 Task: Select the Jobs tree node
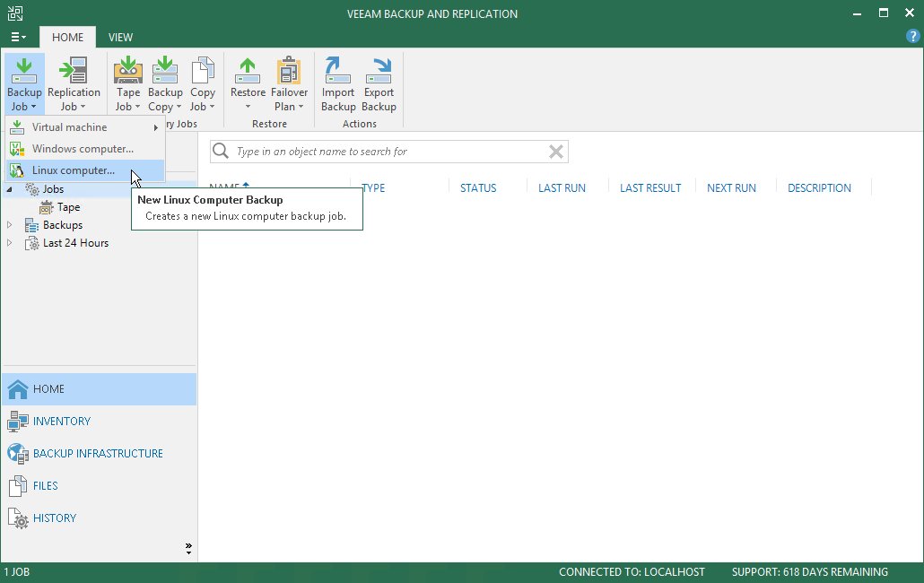[53, 189]
